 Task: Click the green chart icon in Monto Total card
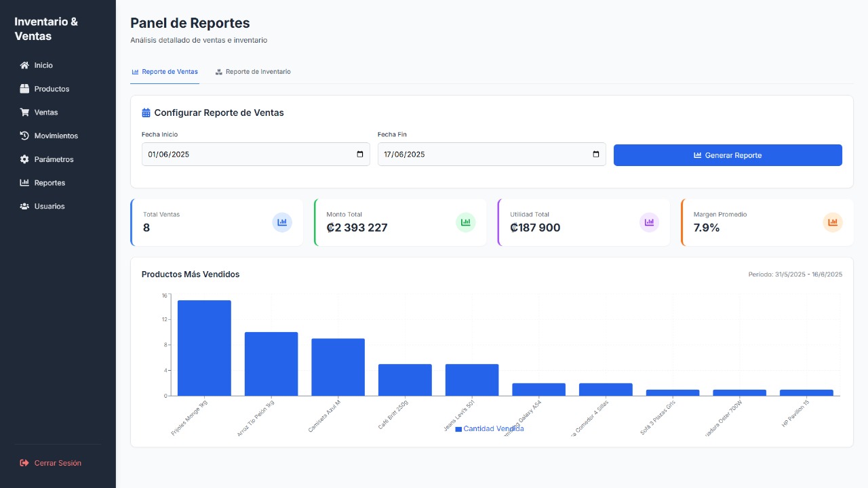point(466,222)
